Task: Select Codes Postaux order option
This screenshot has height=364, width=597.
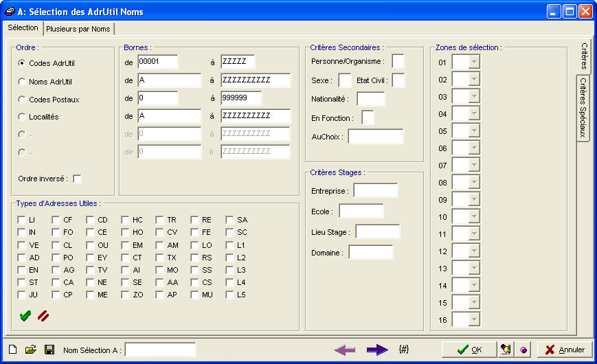Action: tap(22, 100)
